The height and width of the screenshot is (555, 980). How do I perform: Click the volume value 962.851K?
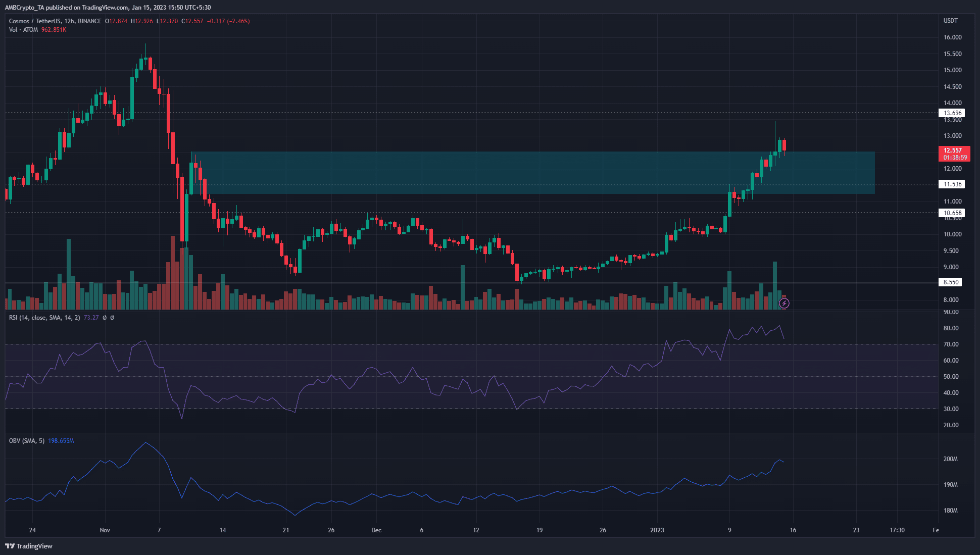click(x=54, y=30)
